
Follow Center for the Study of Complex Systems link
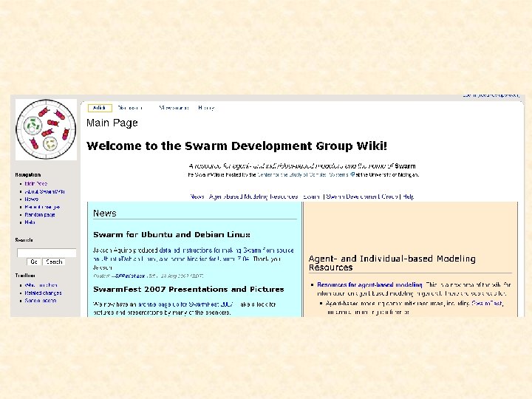pos(303,174)
